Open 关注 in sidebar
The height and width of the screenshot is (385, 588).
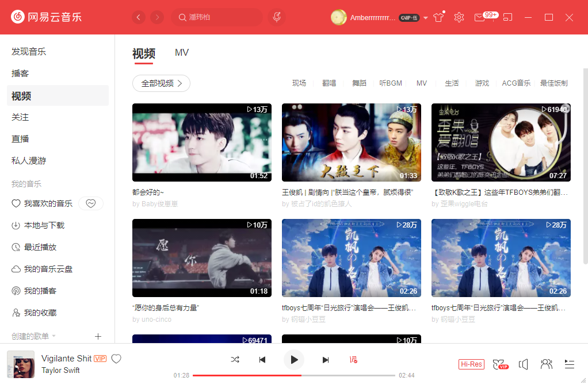point(20,117)
